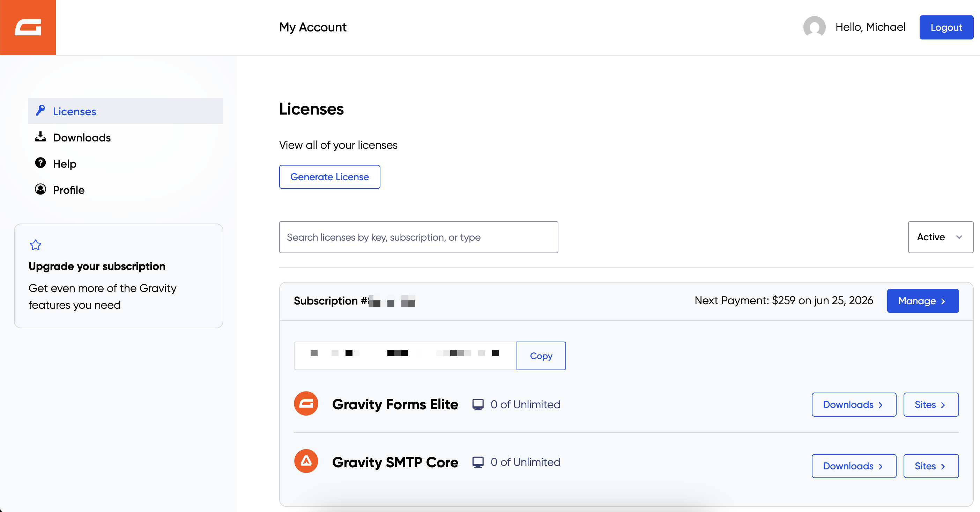Copy the license key
Screen dimensions: 980x512
pos(541,356)
